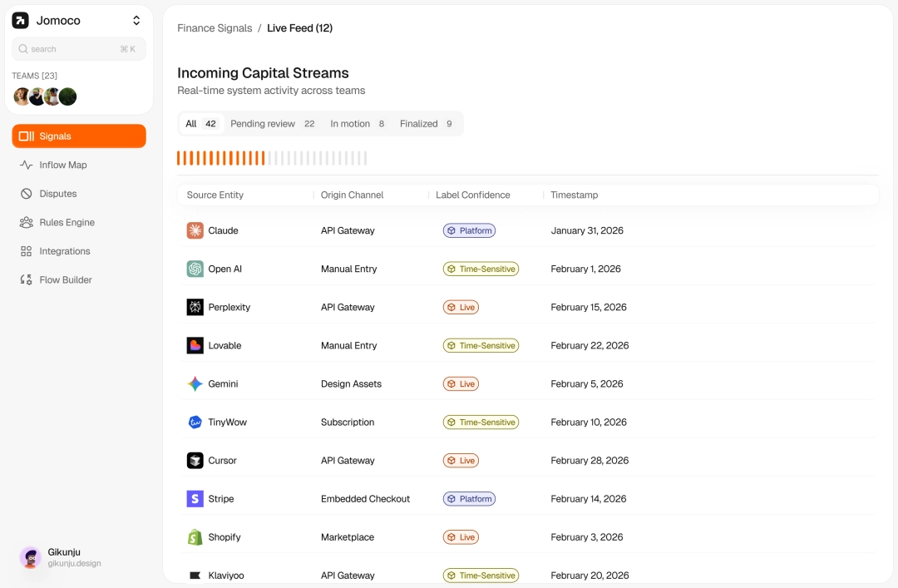Click the Live badge in Shopify row
Screen dimensions: 898x588
[461, 537]
